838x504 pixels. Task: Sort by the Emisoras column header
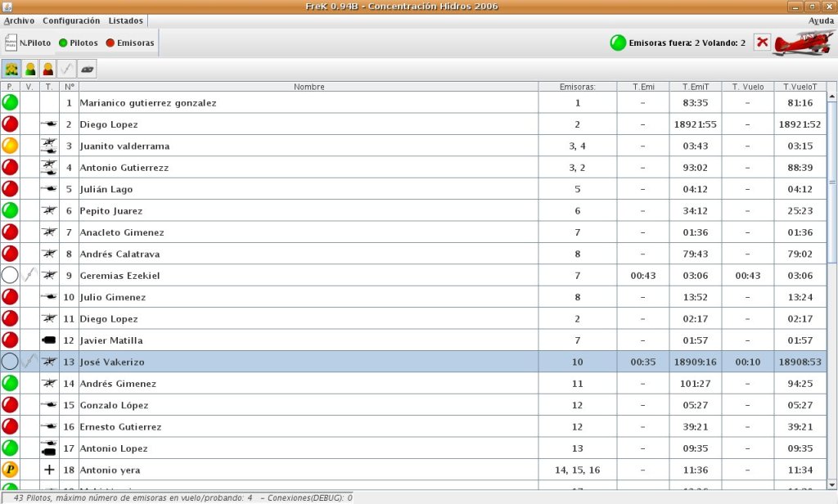point(577,87)
